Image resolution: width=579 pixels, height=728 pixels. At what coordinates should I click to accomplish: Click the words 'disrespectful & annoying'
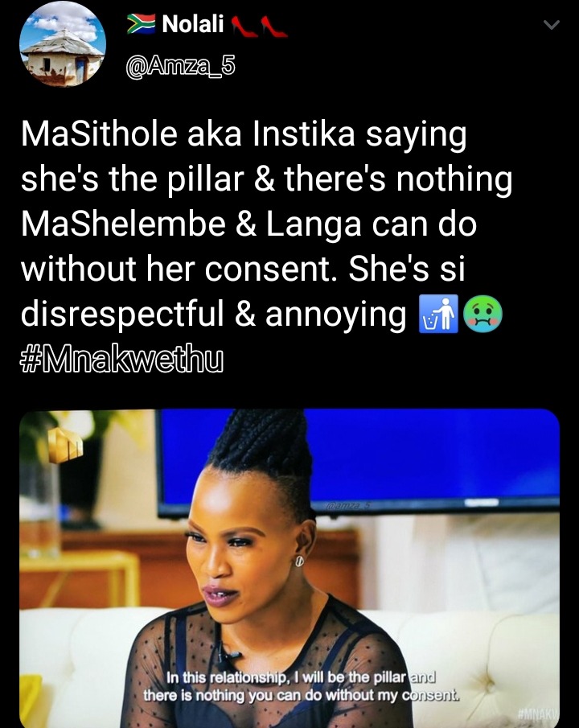pyautogui.click(x=213, y=315)
